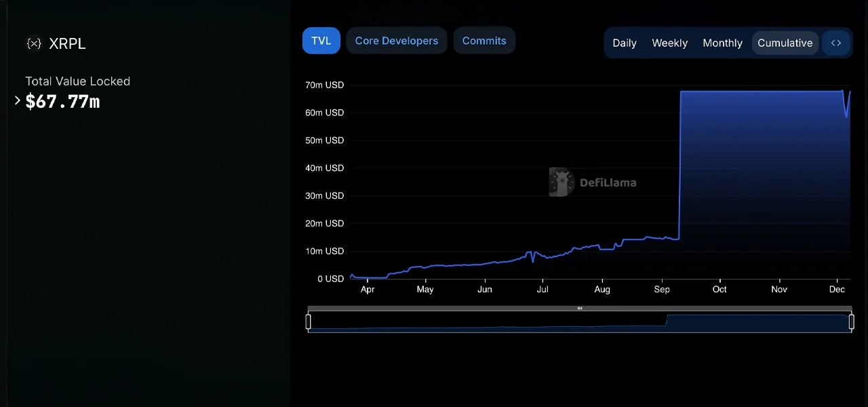The image size is (868, 407).
Task: Click the 70m USD axis label
Action: [324, 85]
